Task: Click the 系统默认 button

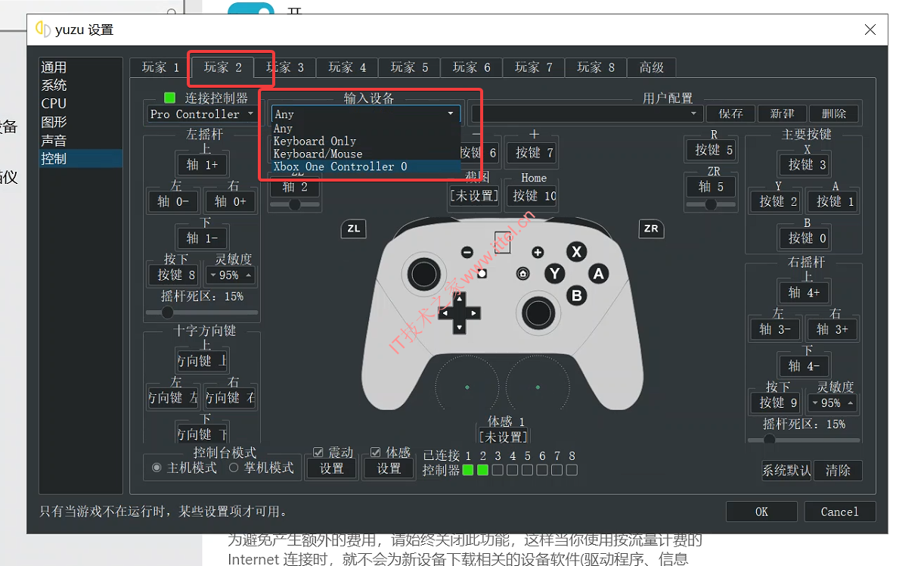Action: [x=786, y=471]
